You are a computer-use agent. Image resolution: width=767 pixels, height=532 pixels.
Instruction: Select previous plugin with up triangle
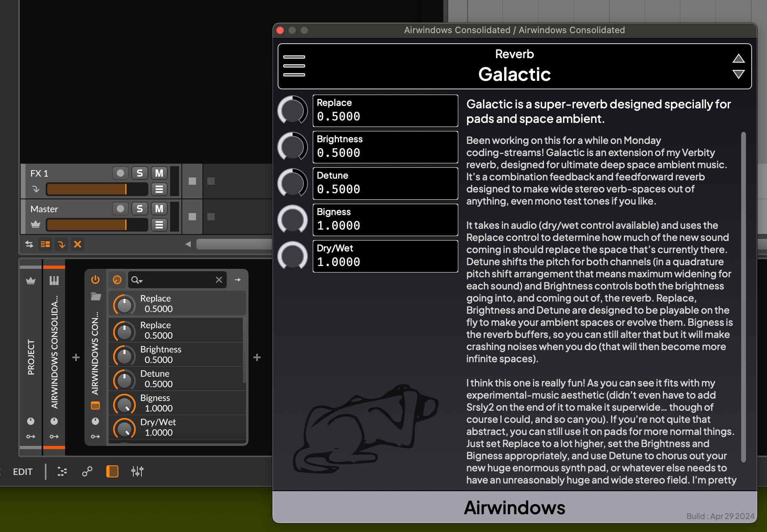click(738, 59)
